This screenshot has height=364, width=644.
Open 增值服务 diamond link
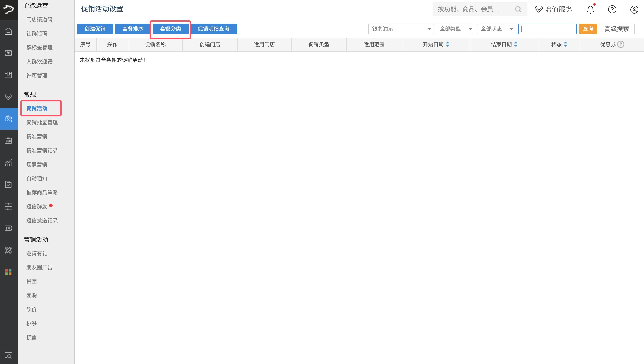click(x=553, y=9)
